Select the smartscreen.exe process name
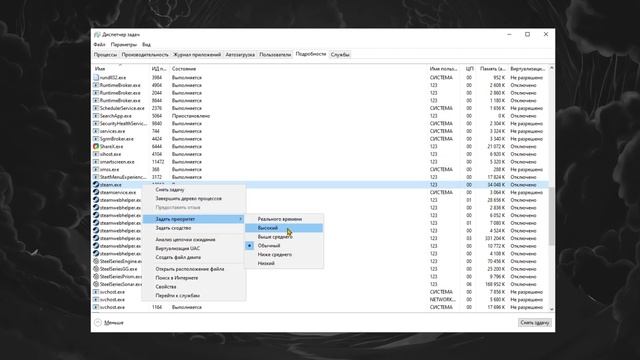Image resolution: width=640 pixels, height=360 pixels. pos(117,162)
